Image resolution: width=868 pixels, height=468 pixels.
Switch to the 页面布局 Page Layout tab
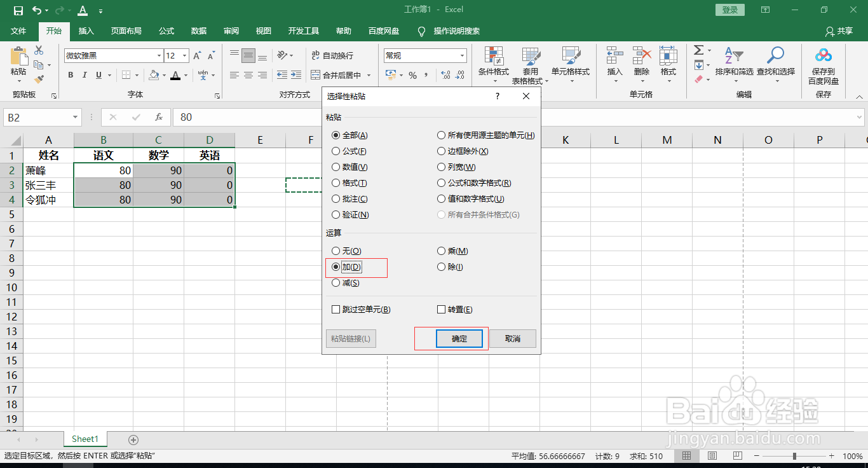[126, 31]
